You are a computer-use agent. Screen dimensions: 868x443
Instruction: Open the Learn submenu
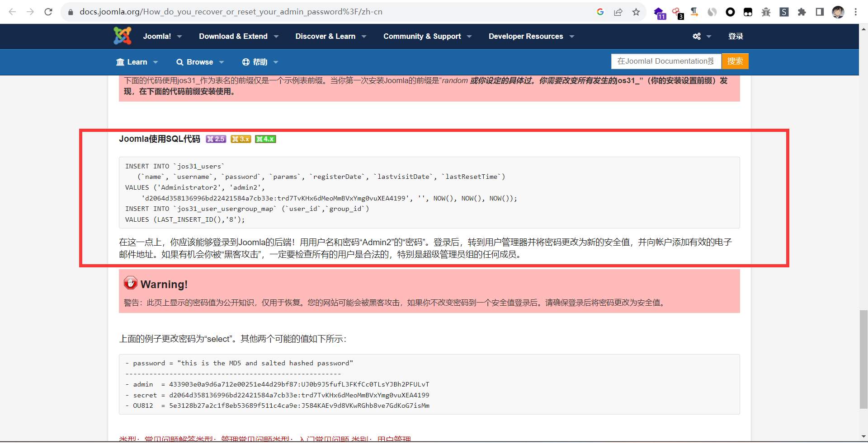[137, 62]
